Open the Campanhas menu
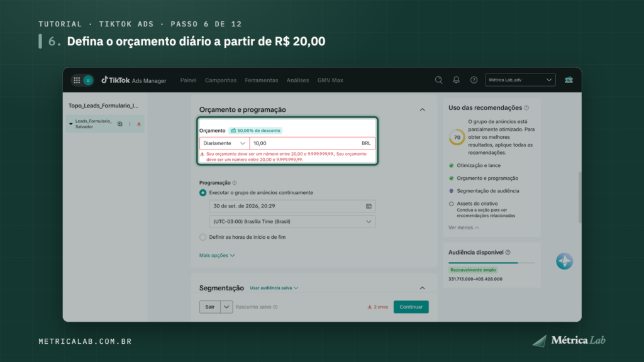644x362 pixels. (x=221, y=80)
